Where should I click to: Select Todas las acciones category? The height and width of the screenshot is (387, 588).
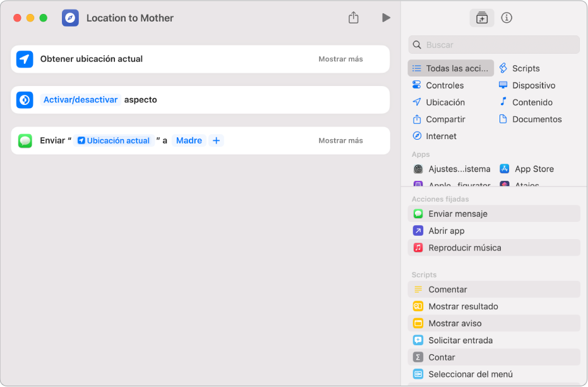(451, 68)
